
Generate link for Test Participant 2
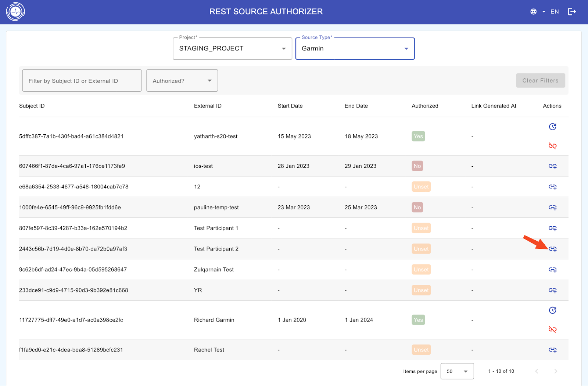click(x=552, y=249)
